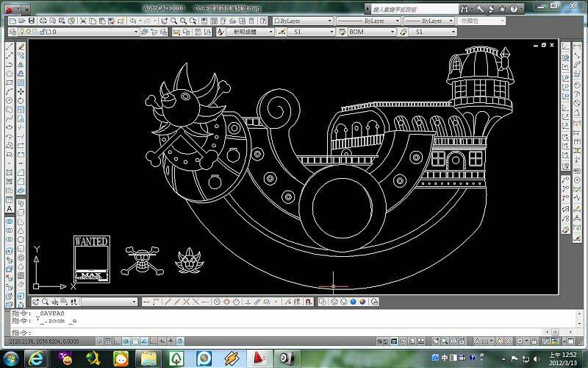Click the Favorites star icon
The width and height of the screenshot is (588, 368).
502,9
